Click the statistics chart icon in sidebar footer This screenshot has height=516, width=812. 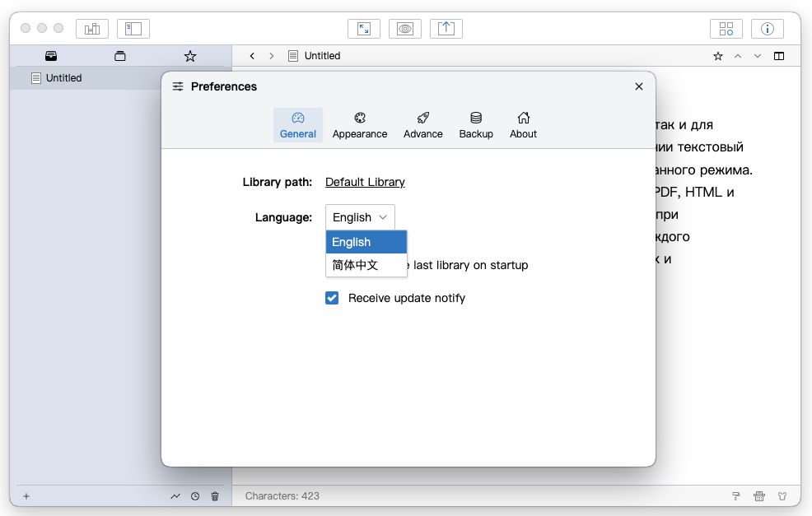[175, 496]
